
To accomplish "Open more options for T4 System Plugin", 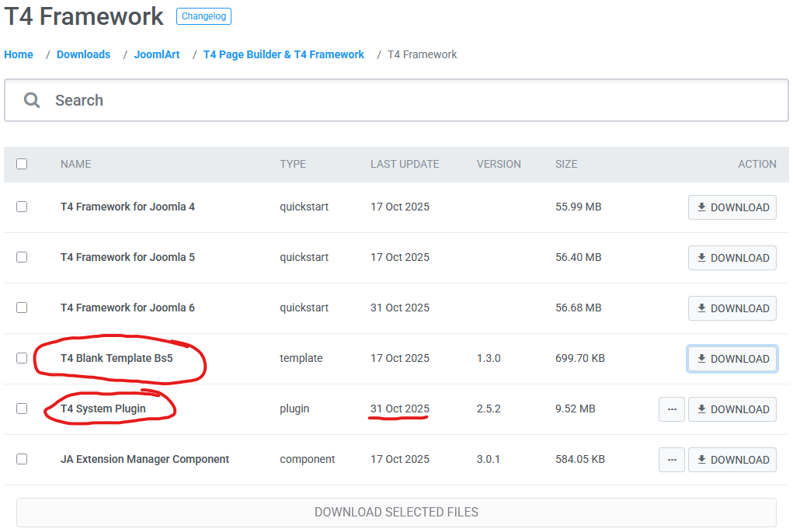I will coord(672,409).
